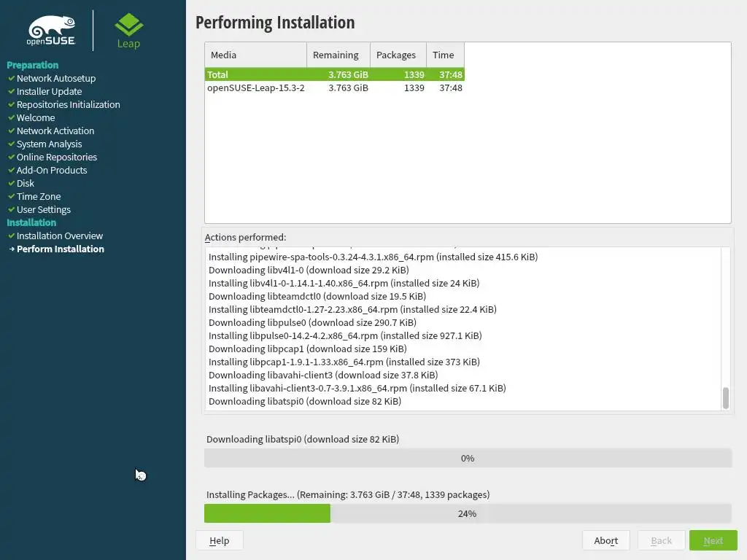The image size is (747, 560).
Task: Sort by the Media column header
Action: 256,55
